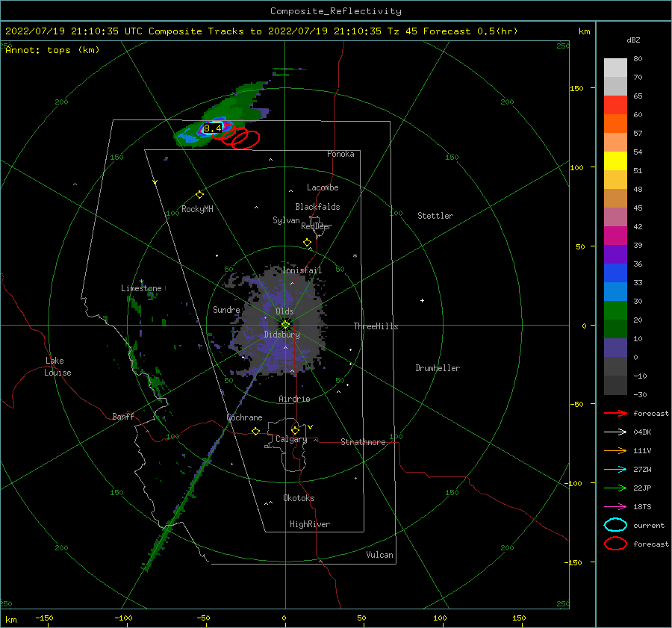
Task: Click the Limestone label
Action: tap(141, 288)
